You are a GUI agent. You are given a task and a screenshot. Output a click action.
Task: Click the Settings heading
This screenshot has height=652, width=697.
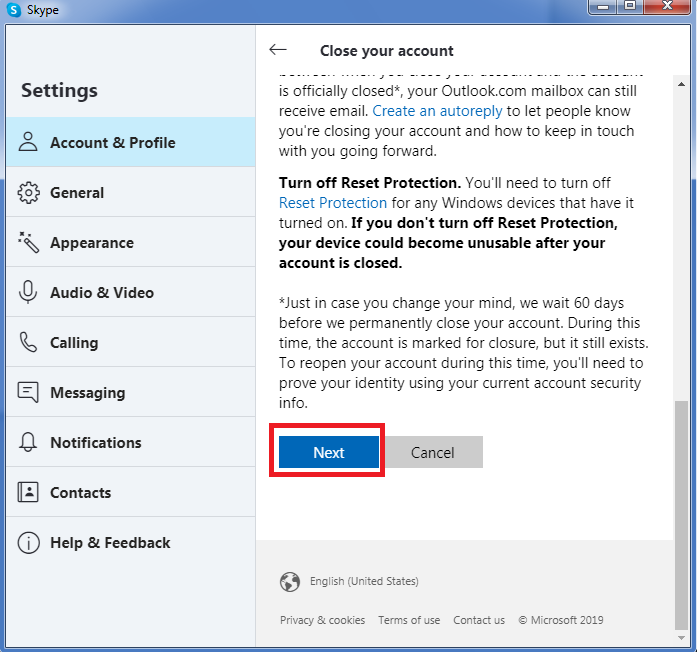tap(59, 90)
